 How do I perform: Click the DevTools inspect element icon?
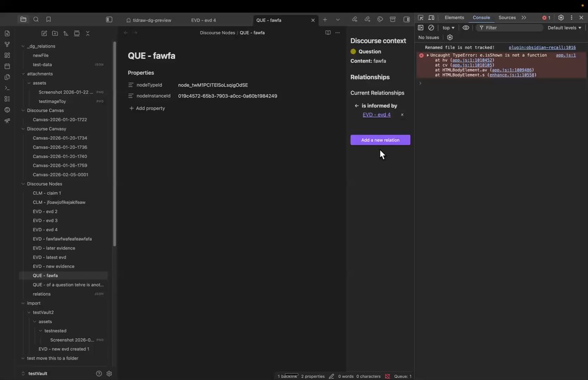point(421,17)
